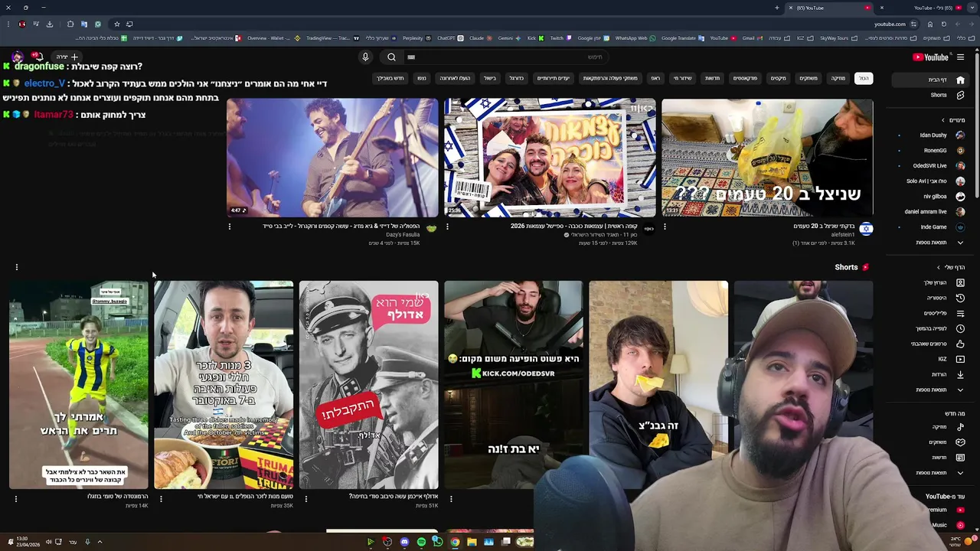Open the 'You' section chevron header

pos(950,267)
